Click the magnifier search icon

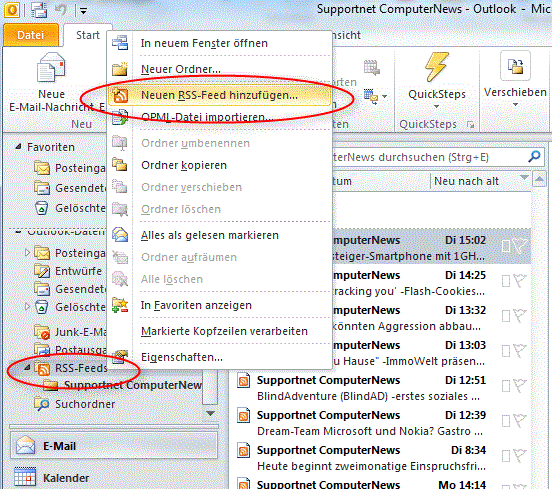pos(534,156)
